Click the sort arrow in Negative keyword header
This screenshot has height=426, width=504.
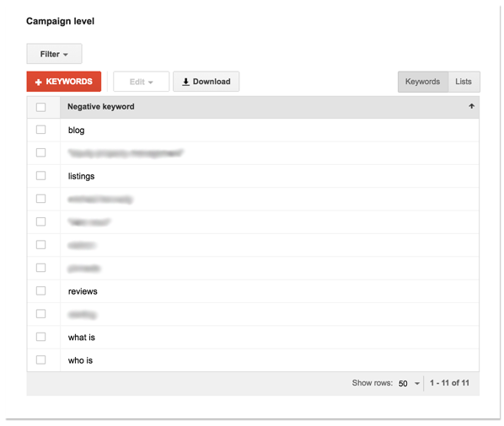(471, 106)
